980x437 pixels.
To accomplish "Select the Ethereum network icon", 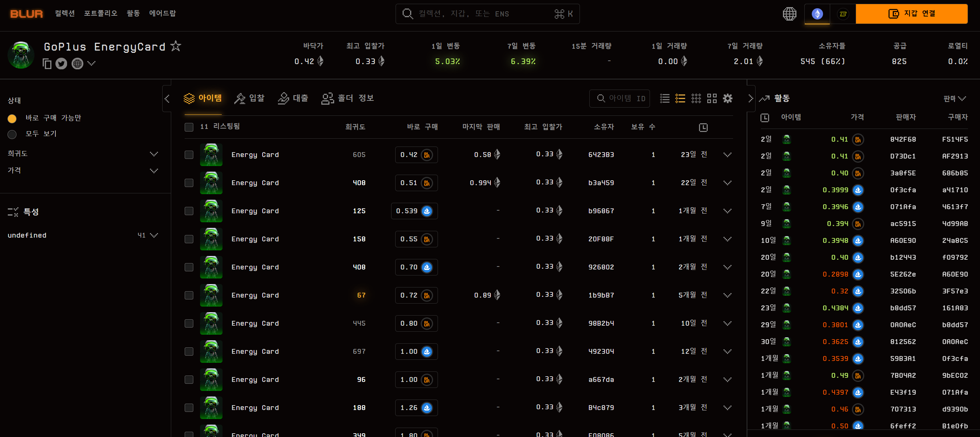I will [x=817, y=14].
